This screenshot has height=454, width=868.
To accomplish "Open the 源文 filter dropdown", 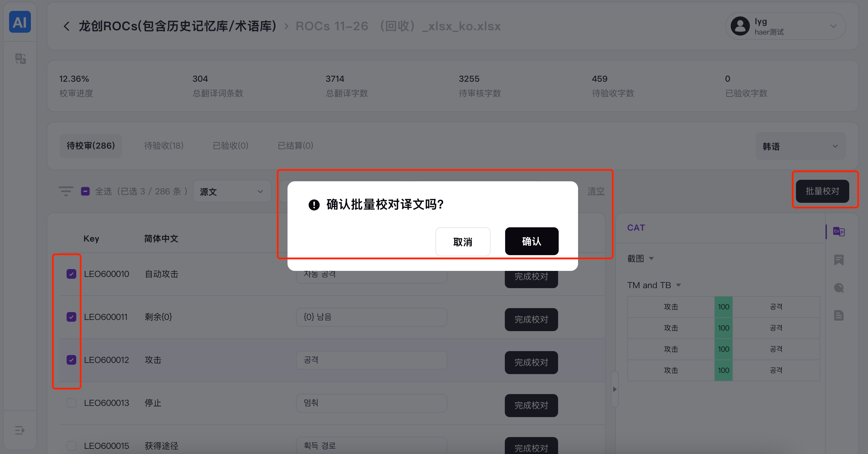I will pos(232,192).
